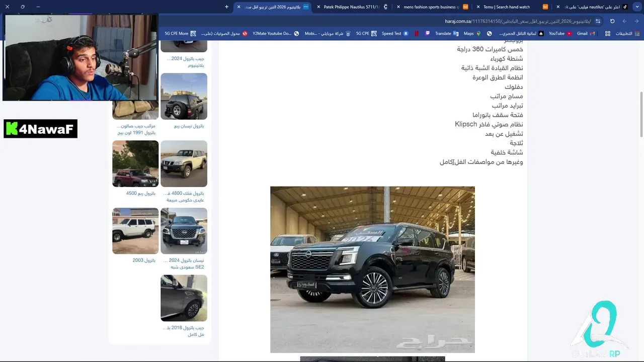Click the globe bookmark icon beside Maps

coord(489,34)
